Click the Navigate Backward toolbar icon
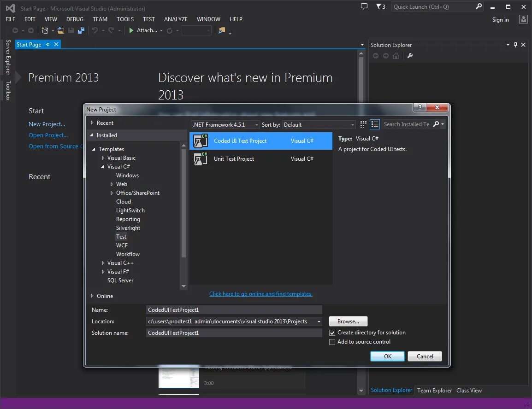The width and height of the screenshot is (532, 409). tap(15, 30)
